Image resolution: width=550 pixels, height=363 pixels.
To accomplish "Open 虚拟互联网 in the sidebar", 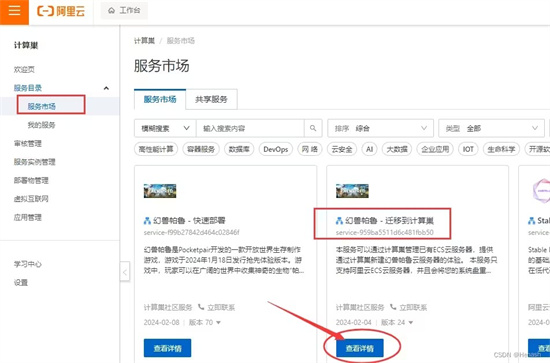I will pyautogui.click(x=31, y=199).
